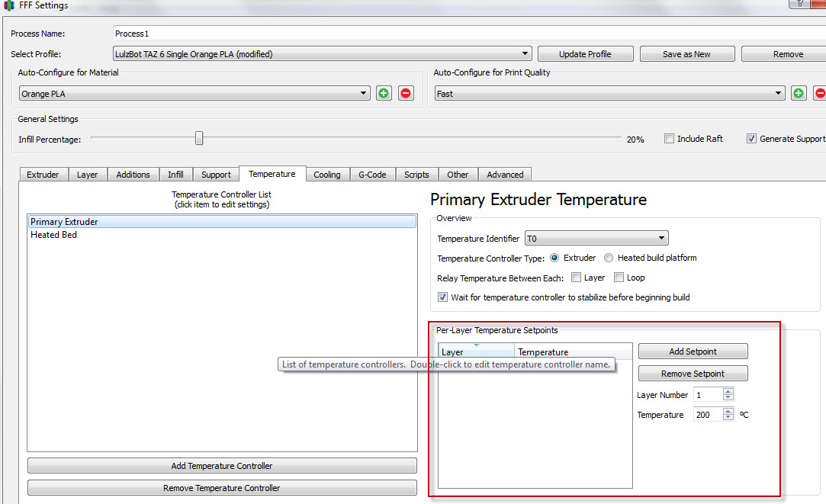Switch to the Layer tab
Image resolution: width=826 pixels, height=504 pixels.
pyautogui.click(x=88, y=175)
